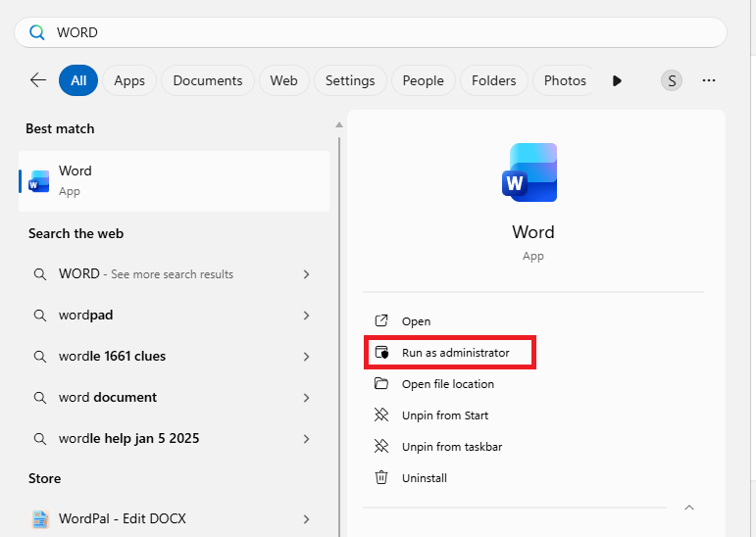The height and width of the screenshot is (537, 756).
Task: Click the search icon beside WORD see more results
Action: coord(40,274)
